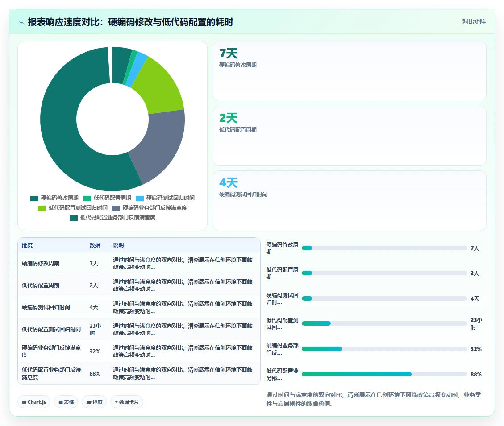Toggle 低代码配置业务部门反馈满意度 legend item
This screenshot has height=426, width=504.
(x=112, y=218)
